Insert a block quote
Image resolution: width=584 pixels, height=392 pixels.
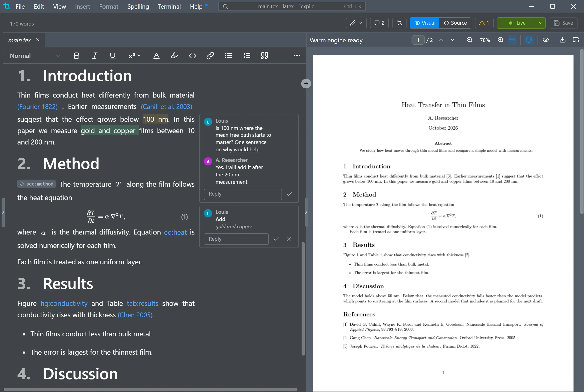(264, 56)
